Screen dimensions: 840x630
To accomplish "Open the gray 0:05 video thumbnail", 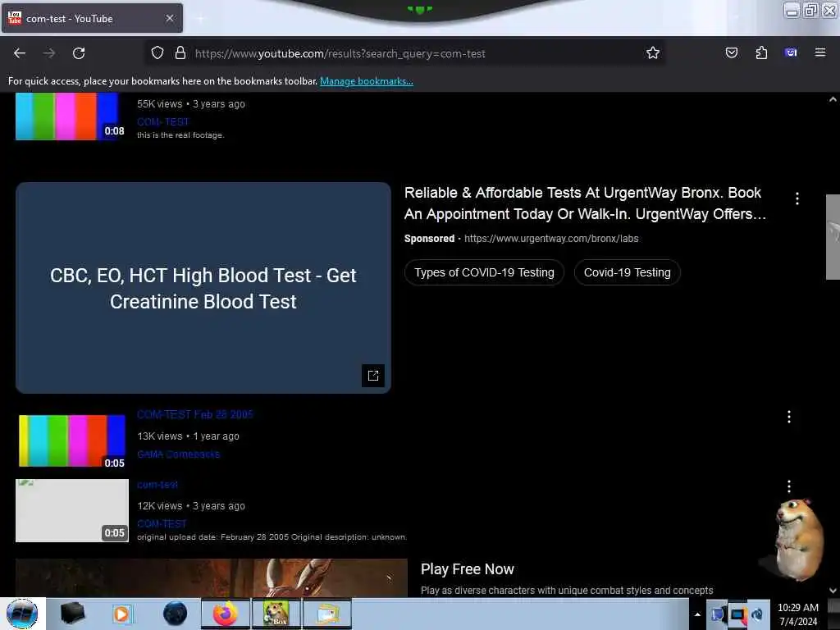I will click(x=72, y=510).
